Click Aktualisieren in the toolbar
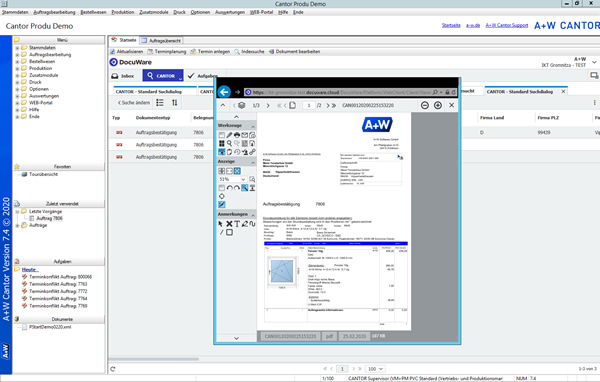The height and width of the screenshot is (382, 600). pos(127,52)
